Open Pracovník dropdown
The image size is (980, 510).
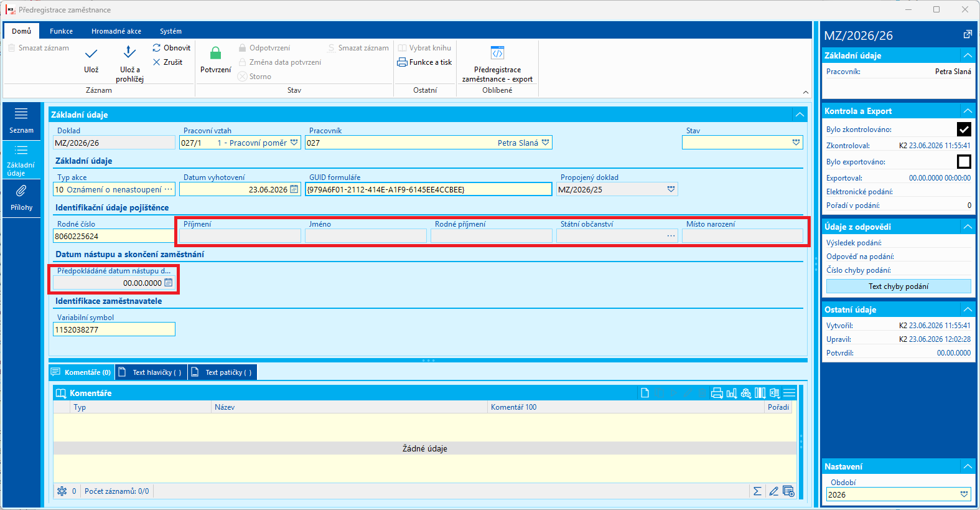click(x=546, y=143)
